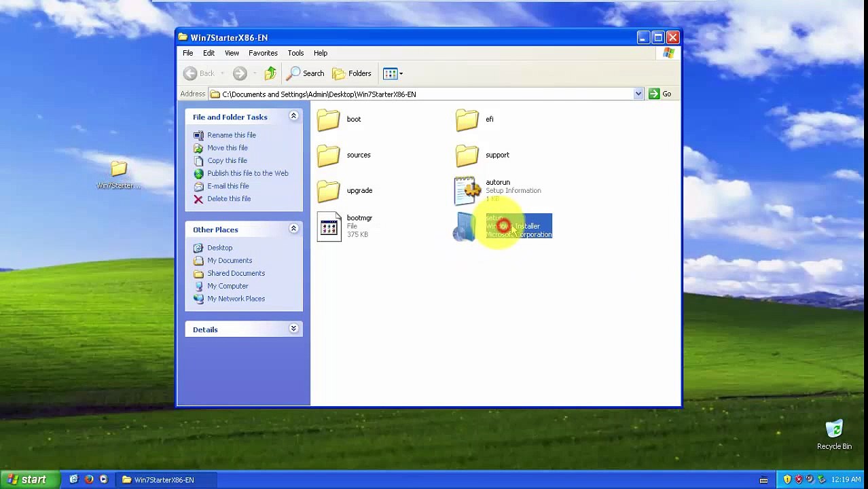Click the red security alert tray icon
868x489 pixels.
point(799,480)
